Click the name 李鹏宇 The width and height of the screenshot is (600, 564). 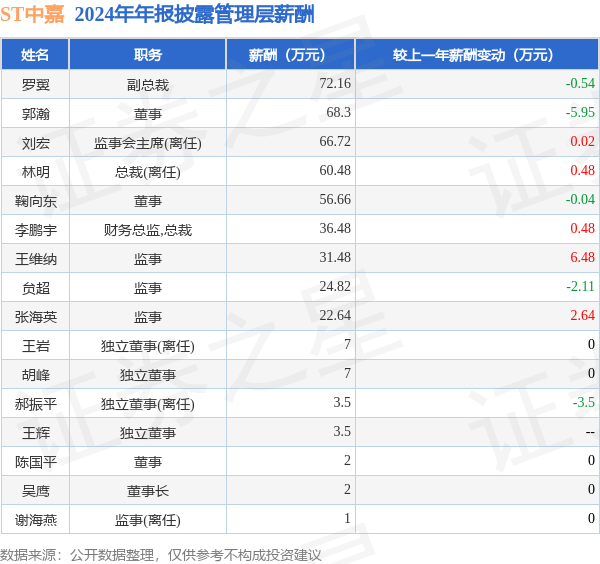tap(36, 230)
